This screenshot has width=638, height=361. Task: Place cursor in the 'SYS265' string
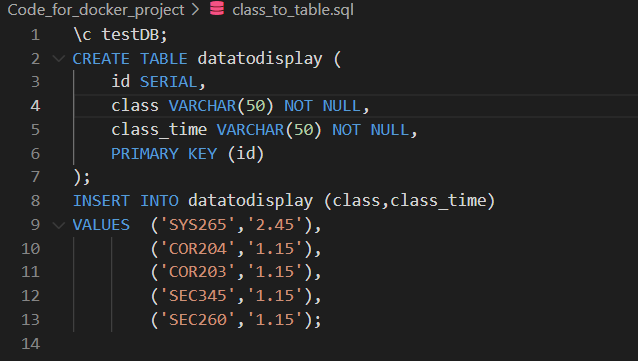[x=197, y=225]
